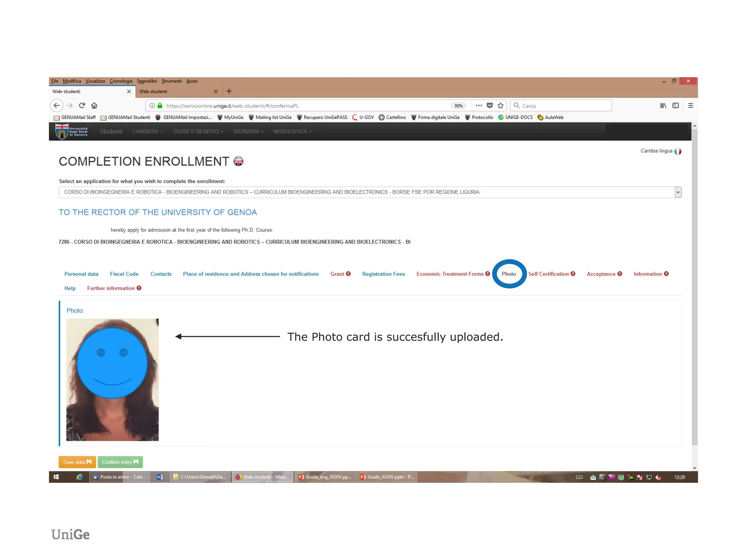
Task: Click the Library icon in toolbar
Action: click(663, 105)
